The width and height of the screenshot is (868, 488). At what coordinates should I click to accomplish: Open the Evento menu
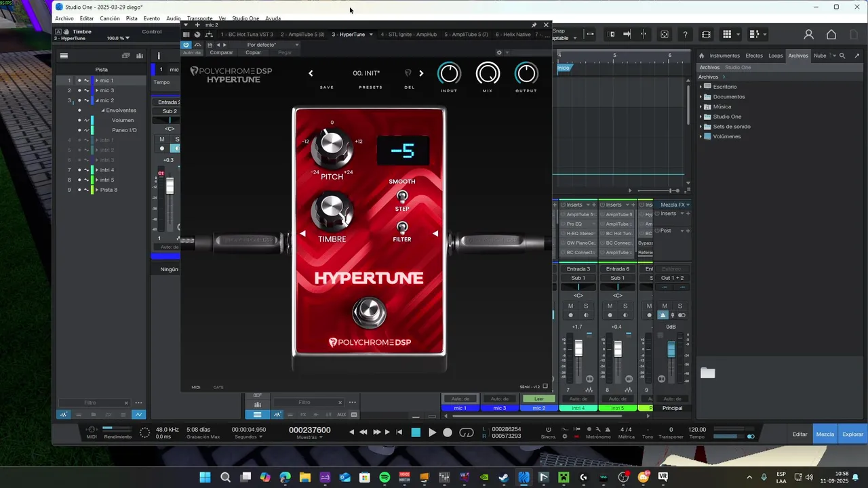click(152, 18)
